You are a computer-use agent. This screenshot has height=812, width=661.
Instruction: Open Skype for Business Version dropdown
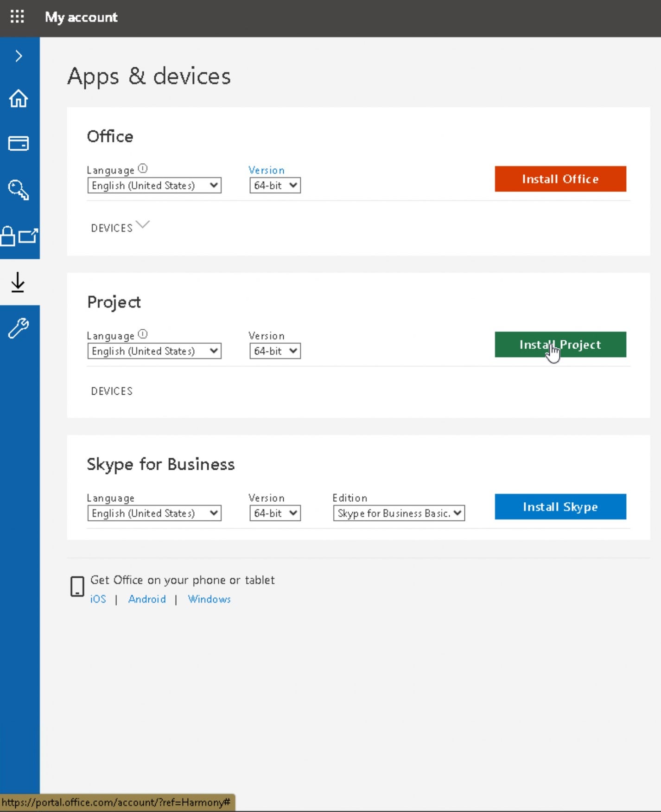click(275, 513)
